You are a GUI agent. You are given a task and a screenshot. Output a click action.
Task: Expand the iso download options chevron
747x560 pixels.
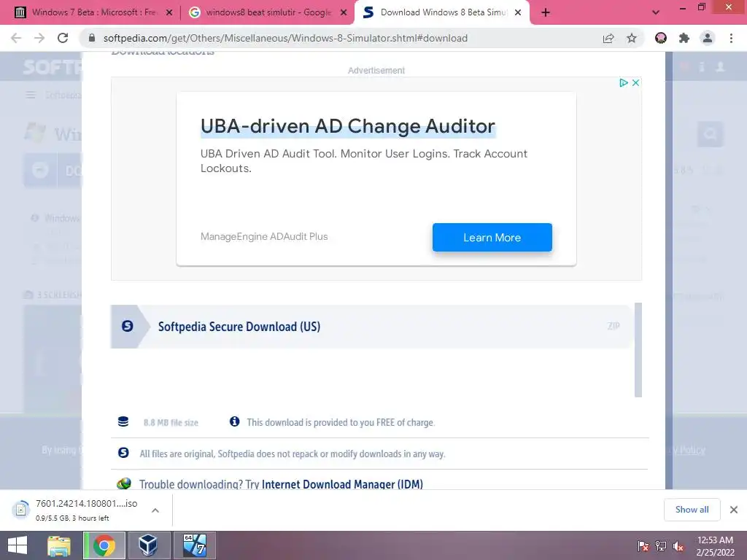[155, 510]
